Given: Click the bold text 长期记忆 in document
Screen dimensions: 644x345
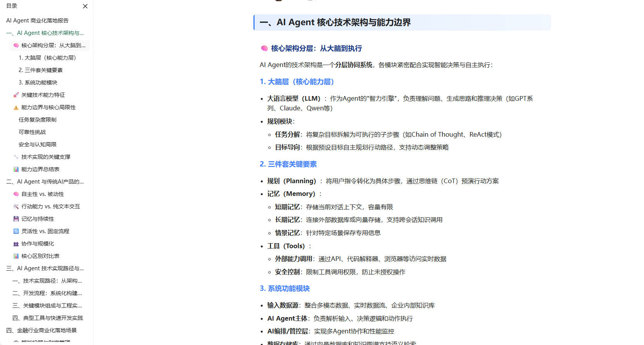Looking at the screenshot, I should click(288, 220).
